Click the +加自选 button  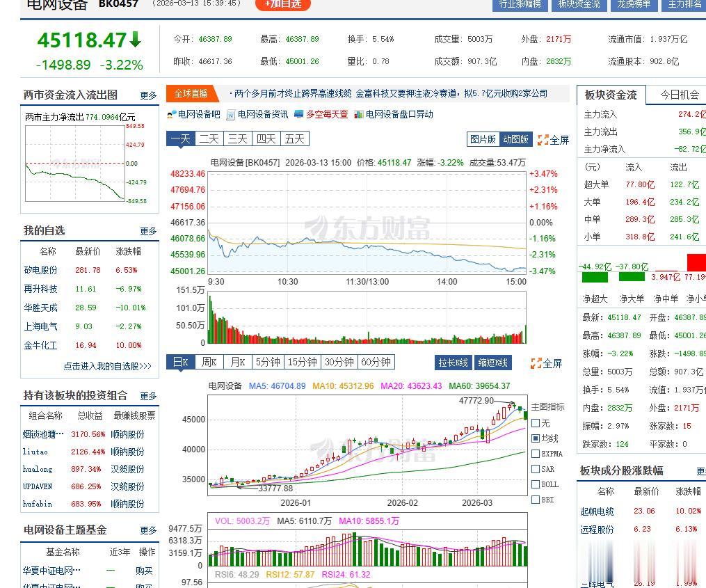[283, 4]
